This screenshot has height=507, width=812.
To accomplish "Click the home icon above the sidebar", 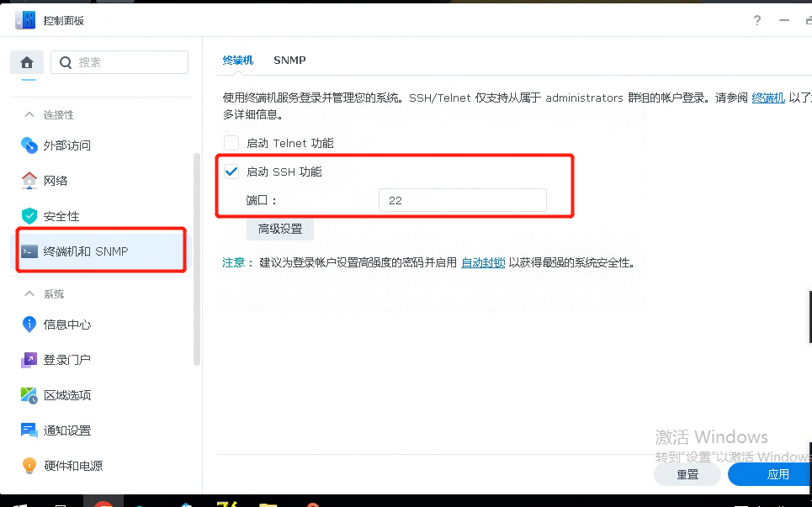I will [26, 62].
